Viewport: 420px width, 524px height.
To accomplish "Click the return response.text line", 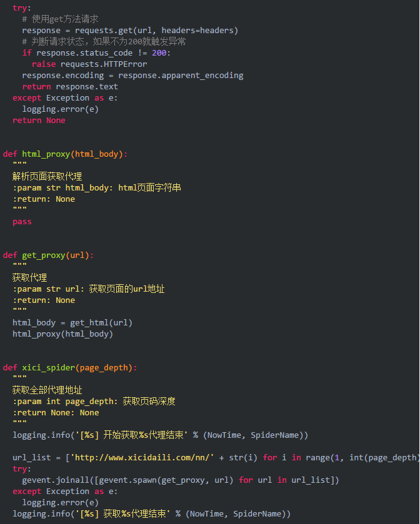I will coord(70,87).
